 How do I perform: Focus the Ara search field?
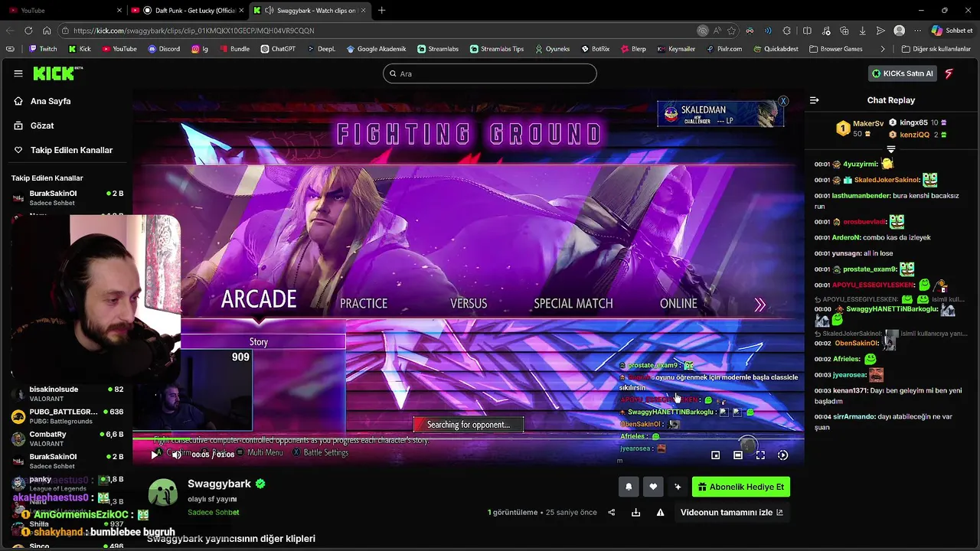[x=490, y=73]
